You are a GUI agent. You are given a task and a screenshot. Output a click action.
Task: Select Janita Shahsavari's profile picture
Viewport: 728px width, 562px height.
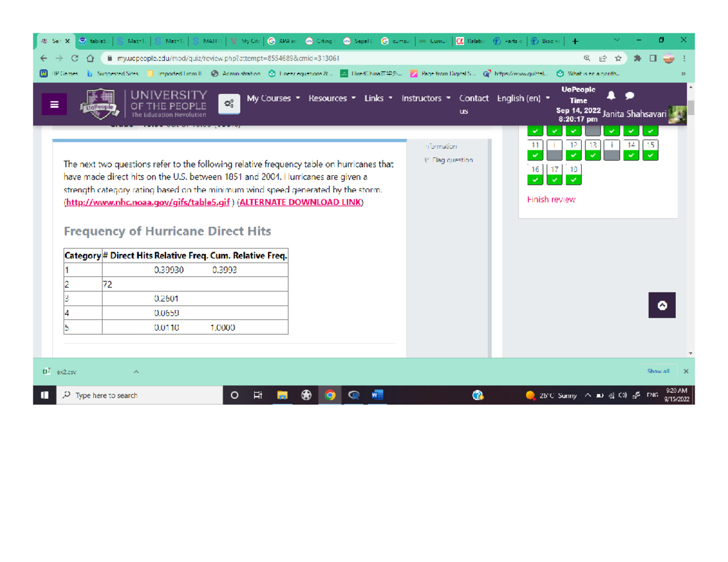coord(678,113)
